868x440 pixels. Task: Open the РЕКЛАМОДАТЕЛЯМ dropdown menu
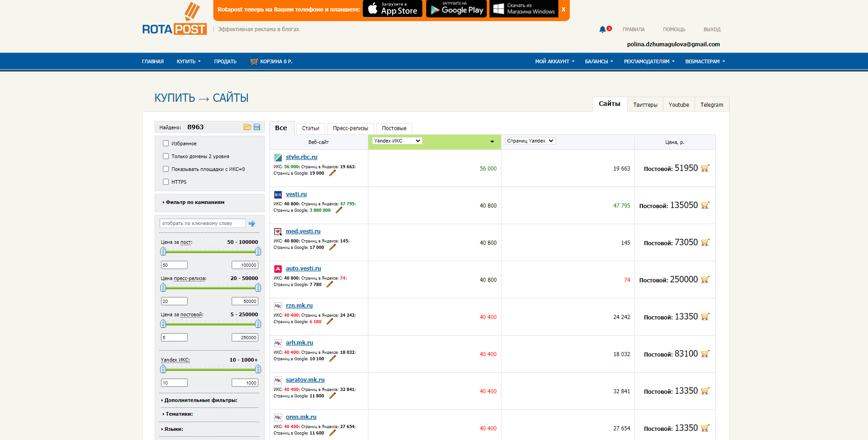tap(649, 61)
